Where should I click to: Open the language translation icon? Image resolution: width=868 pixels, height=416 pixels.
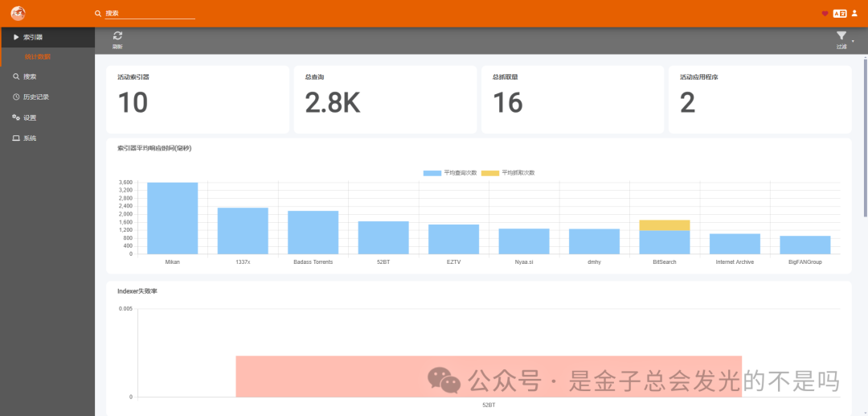[839, 14]
